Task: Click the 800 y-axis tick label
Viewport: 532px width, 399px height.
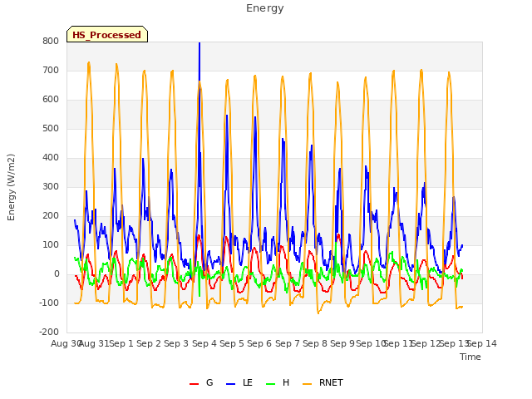Action: 51,41
